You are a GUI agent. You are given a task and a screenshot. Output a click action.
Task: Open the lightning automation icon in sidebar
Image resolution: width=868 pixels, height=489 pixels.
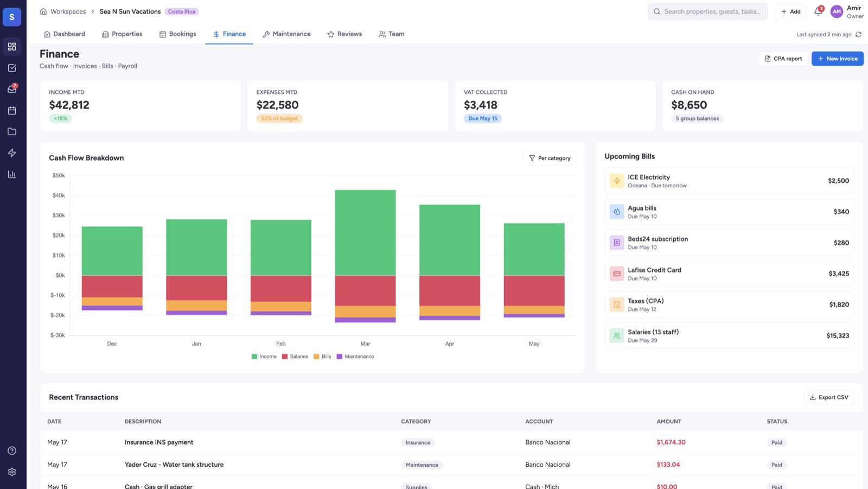pyautogui.click(x=12, y=153)
